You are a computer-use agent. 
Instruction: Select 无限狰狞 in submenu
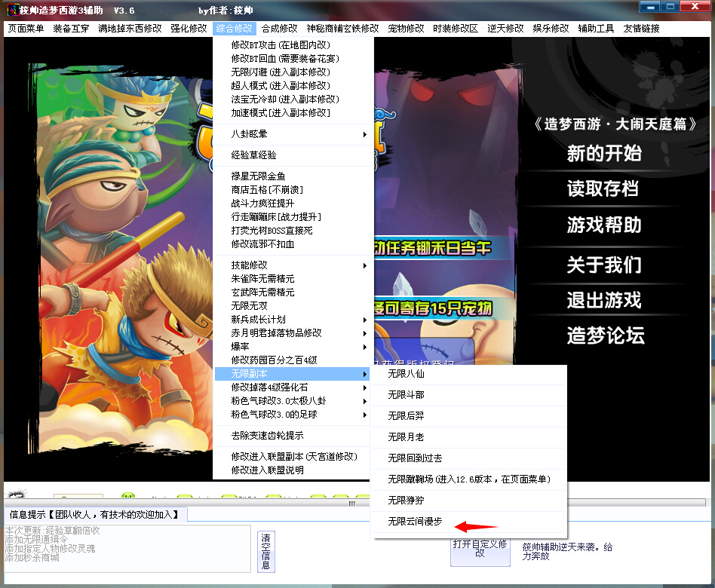(469, 501)
